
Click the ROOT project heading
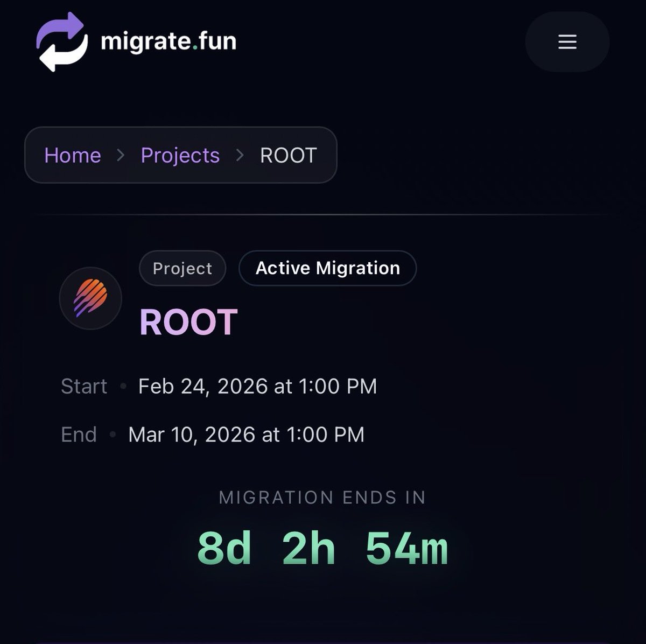(x=188, y=323)
